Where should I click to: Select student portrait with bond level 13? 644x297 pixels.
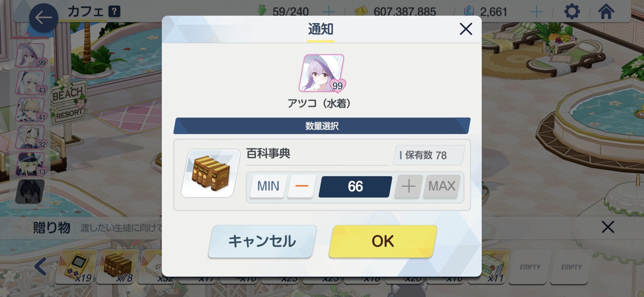coord(31,164)
